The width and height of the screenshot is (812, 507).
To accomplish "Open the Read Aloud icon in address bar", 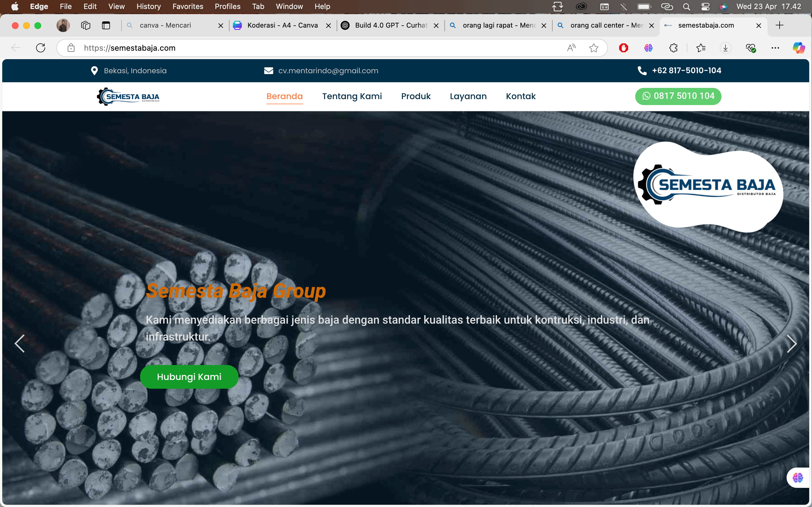I will pos(571,48).
